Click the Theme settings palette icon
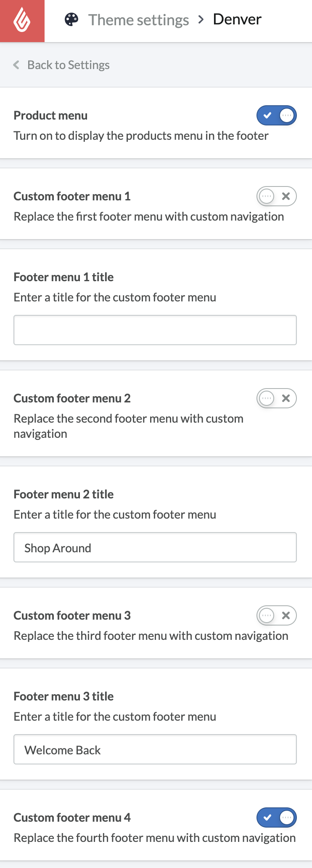The width and height of the screenshot is (312, 868). coord(71,19)
